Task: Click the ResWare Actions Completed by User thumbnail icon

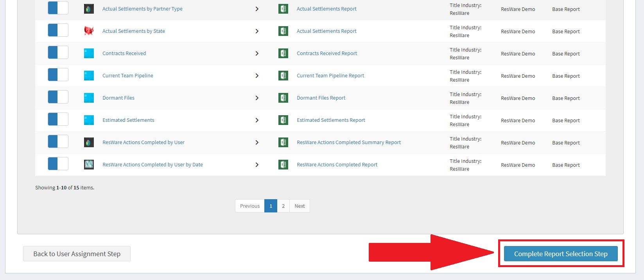Action: tap(89, 142)
